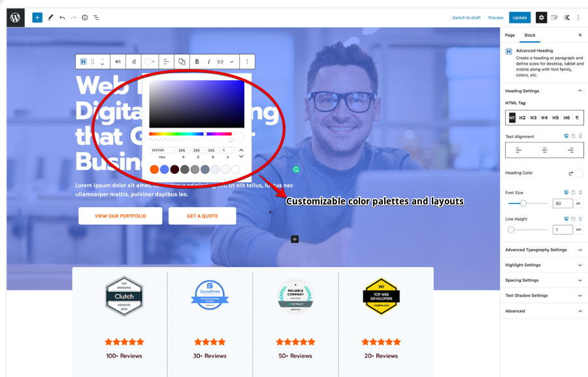Set HTML tag to paragraph symbol
Screen dimensions: 588x377
click(x=577, y=118)
